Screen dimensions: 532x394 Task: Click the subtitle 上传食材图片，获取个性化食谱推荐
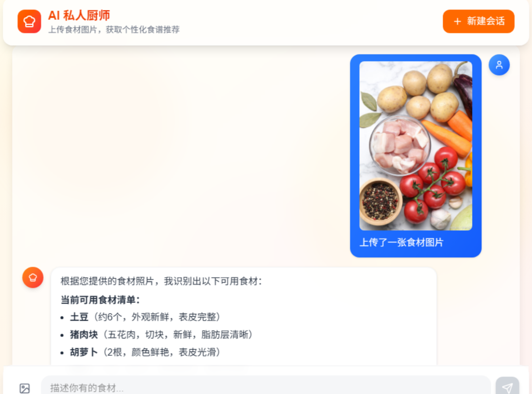pyautogui.click(x=114, y=30)
